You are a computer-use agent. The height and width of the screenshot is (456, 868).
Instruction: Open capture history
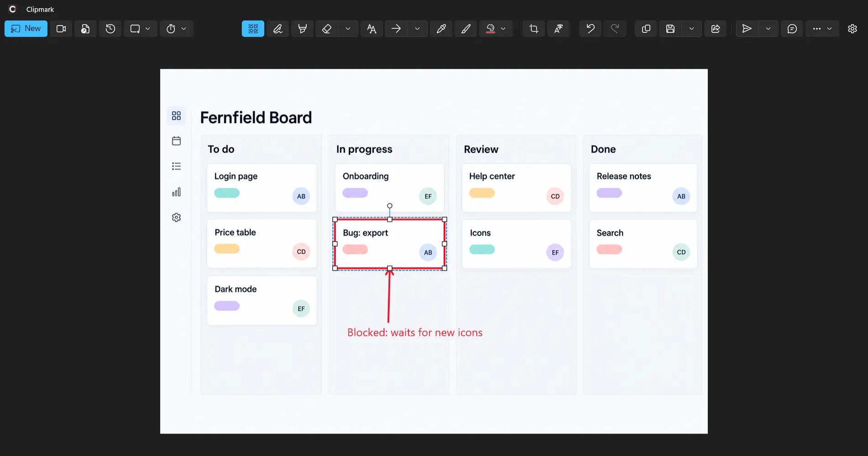click(x=110, y=29)
